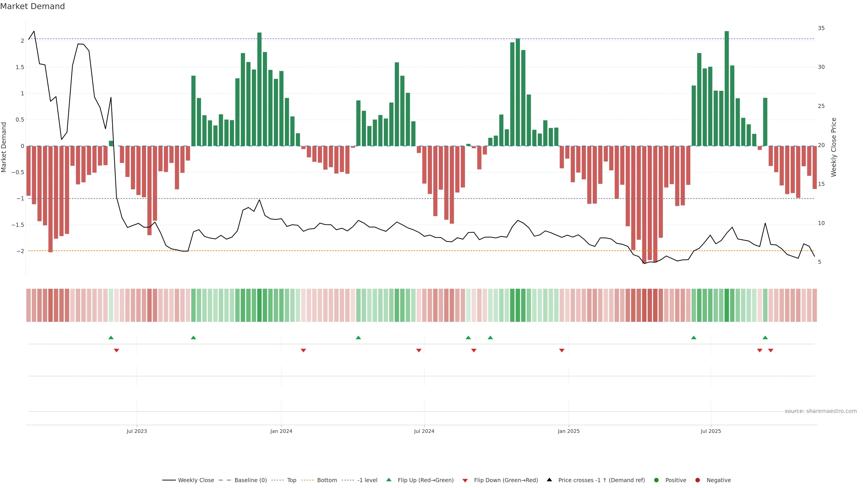Viewport: 868px width, 488px height.
Task: Click the Jul 2024 x-axis label
Action: 424,432
